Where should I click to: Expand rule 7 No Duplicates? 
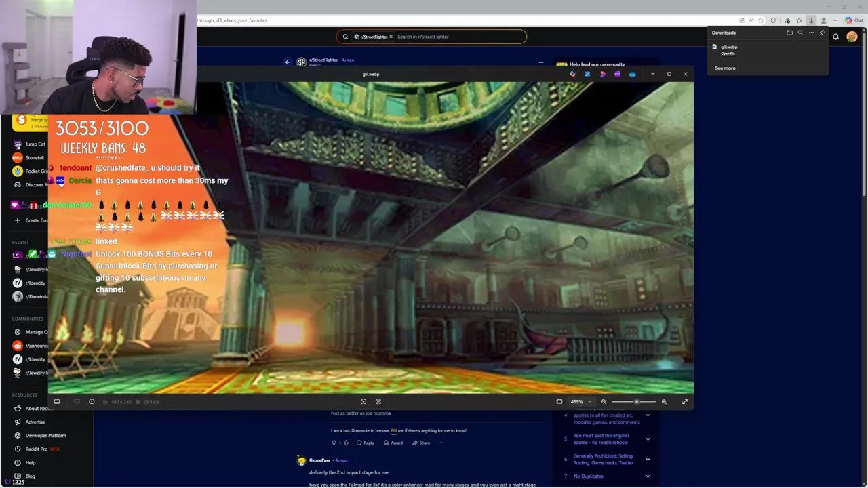click(648, 476)
